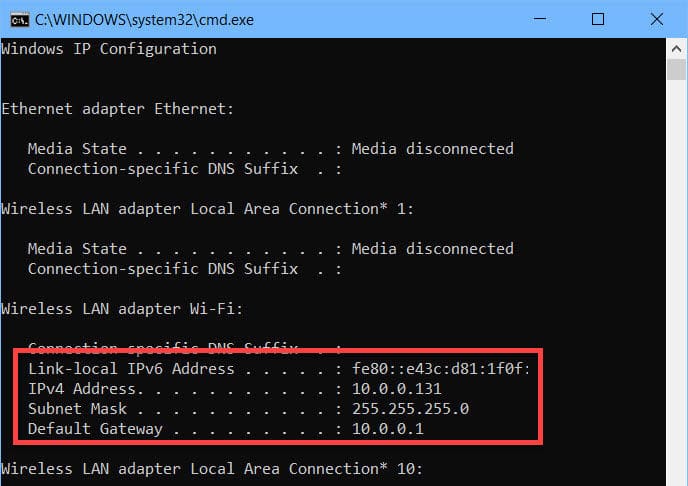Click the C:\WINDOWS\system32\cmd.exe title text
Screen dimensions: 688x486
[x=144, y=20]
